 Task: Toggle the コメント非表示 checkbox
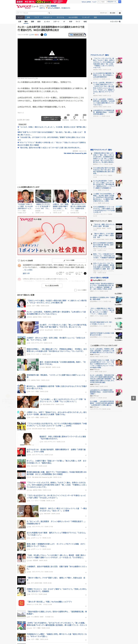coord(75,290)
